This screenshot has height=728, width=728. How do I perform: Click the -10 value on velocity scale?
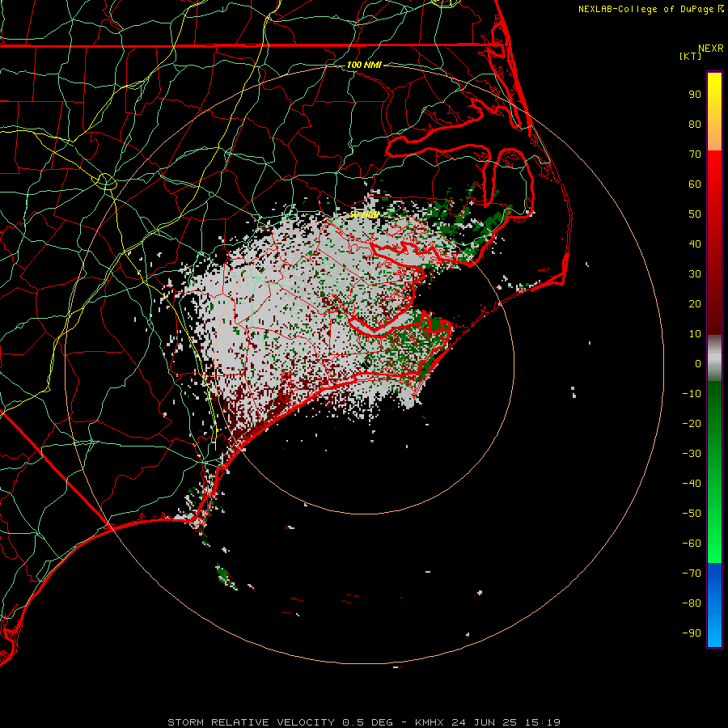[x=692, y=394]
